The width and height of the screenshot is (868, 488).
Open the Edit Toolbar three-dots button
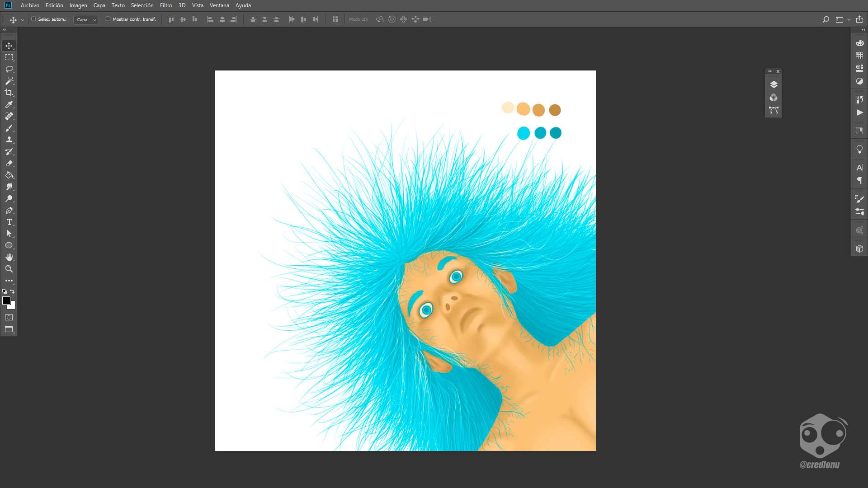tap(9, 281)
